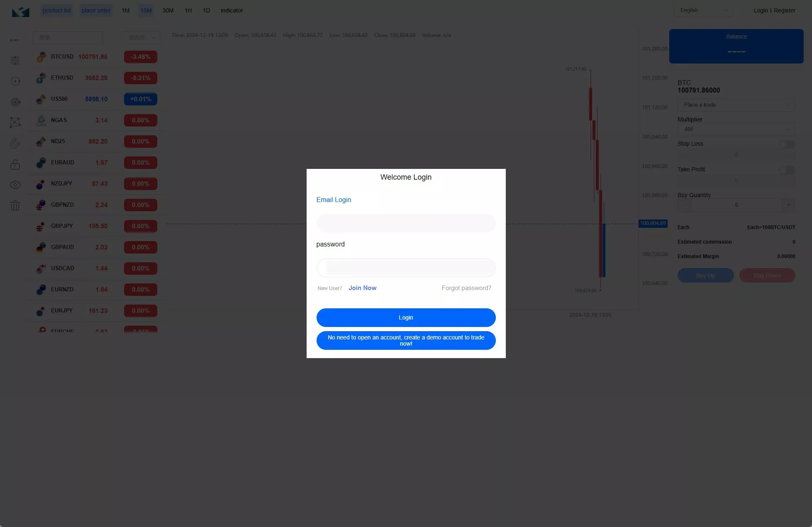Click the demo account creation button

[x=406, y=341]
